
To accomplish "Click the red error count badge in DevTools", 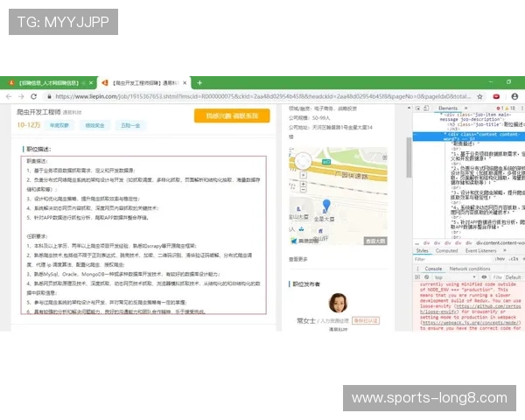I will pos(500,108).
